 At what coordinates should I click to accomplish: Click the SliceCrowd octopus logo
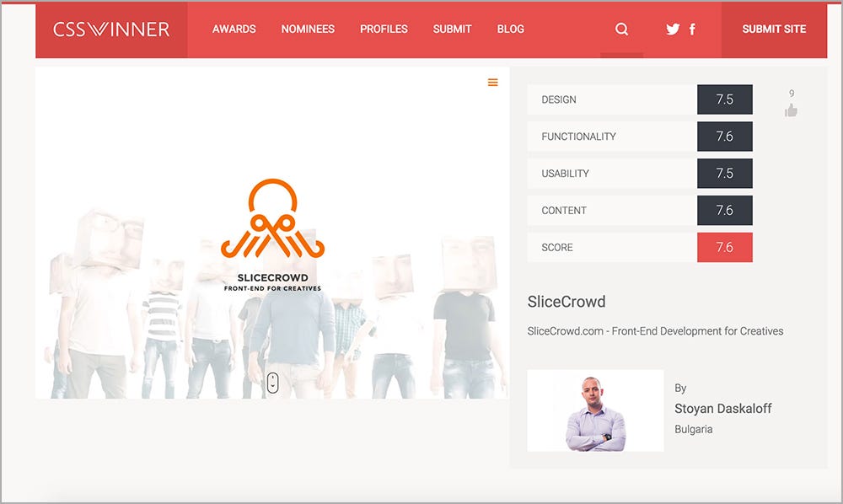click(272, 218)
